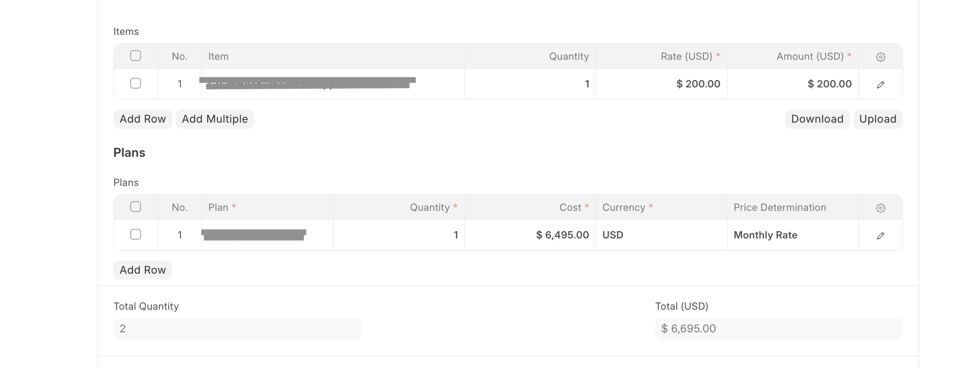
Task: Download the Items table data
Action: [x=817, y=119]
